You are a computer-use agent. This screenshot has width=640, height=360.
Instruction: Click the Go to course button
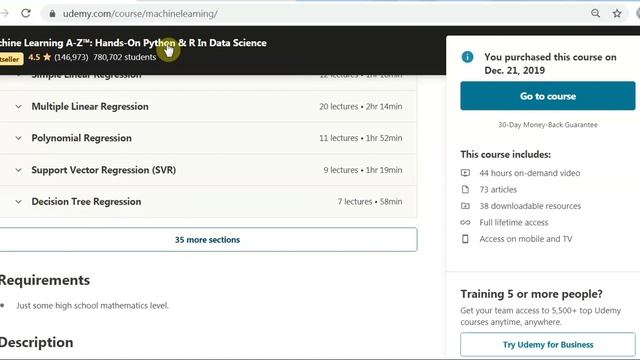(x=548, y=96)
